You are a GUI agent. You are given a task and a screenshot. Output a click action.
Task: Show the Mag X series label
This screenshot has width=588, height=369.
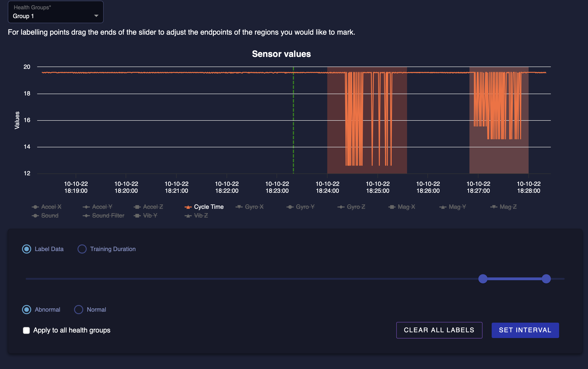tap(406, 207)
